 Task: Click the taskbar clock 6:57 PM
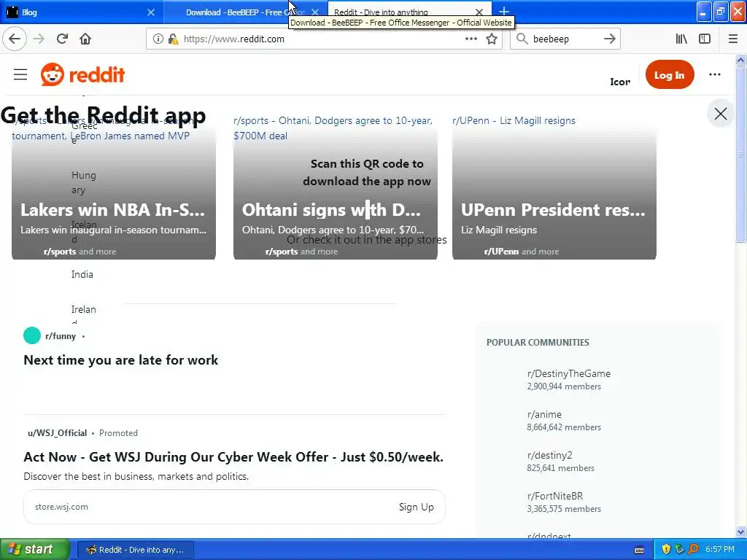click(x=719, y=549)
